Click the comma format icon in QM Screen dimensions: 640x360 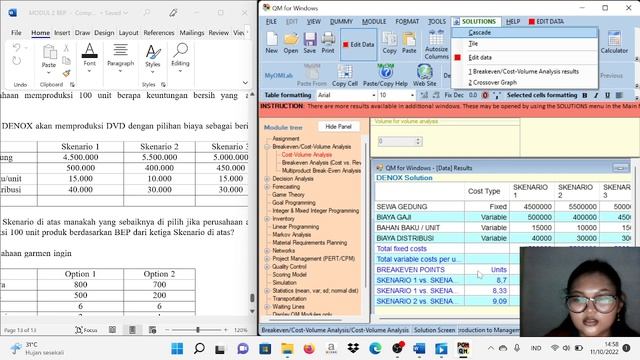497,96
